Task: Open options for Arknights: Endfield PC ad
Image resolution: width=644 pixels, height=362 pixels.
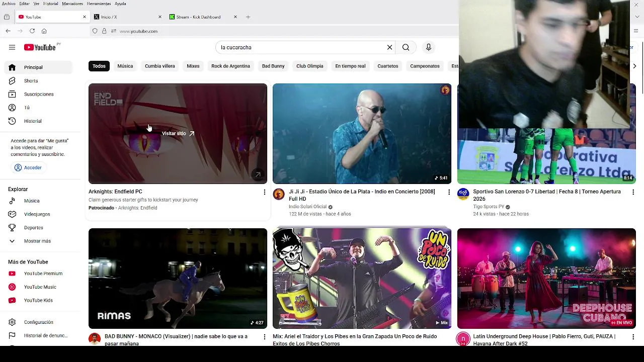Action: [265, 192]
